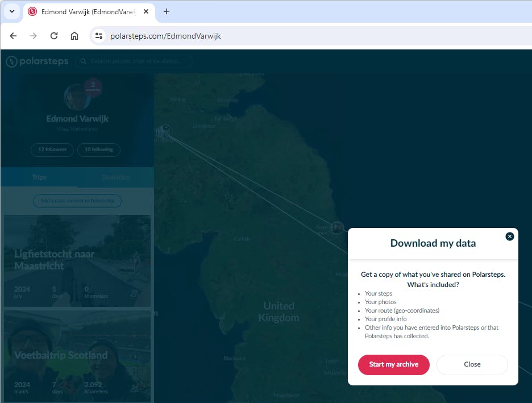Select the polarsteps.com address bar URL
This screenshot has height=403, width=532.
(x=165, y=36)
